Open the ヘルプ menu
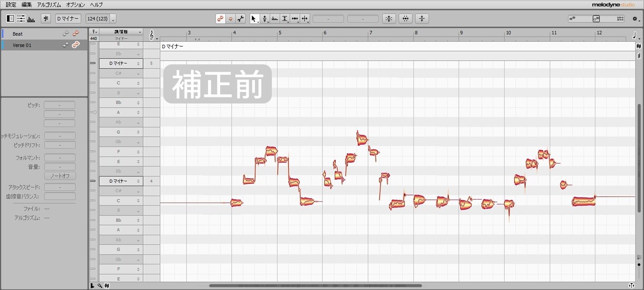The image size is (644, 290). pyautogui.click(x=96, y=5)
